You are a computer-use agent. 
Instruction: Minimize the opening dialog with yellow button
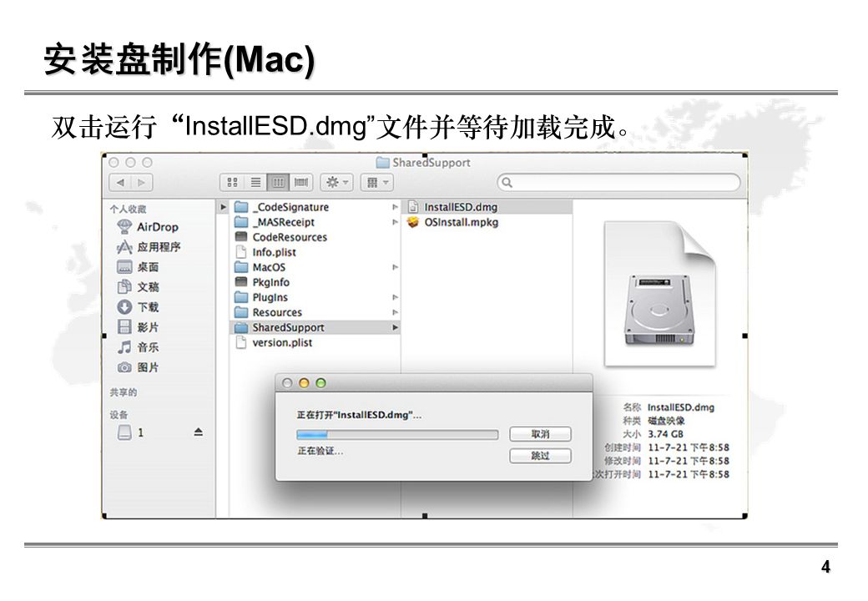coord(303,383)
